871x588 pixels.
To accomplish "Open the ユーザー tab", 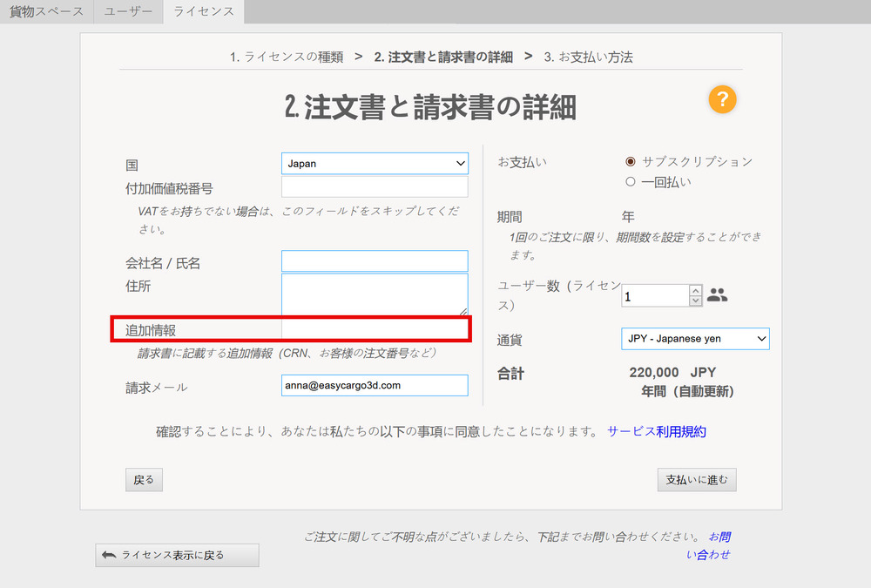I will click(x=128, y=12).
